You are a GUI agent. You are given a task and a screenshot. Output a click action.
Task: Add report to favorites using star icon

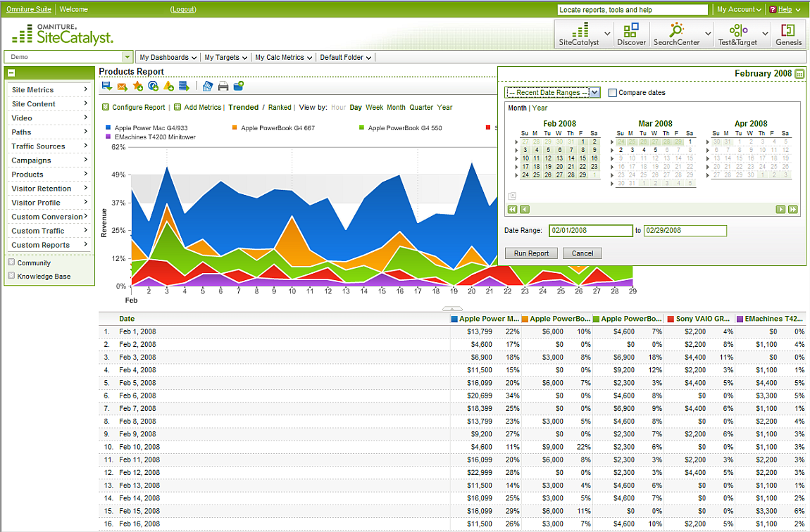tap(138, 86)
